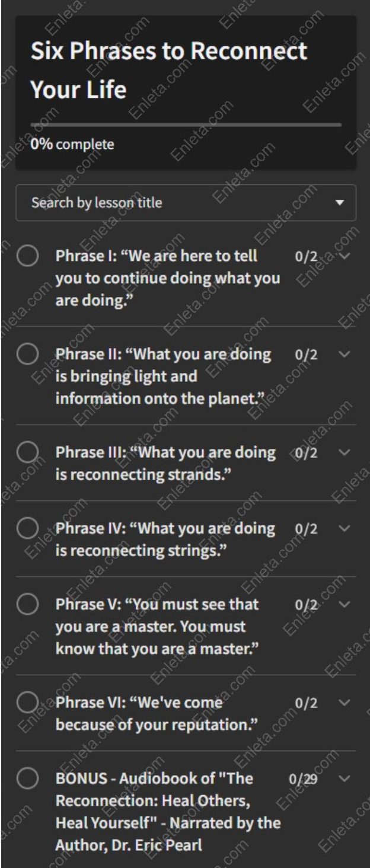Expand Phrase III section chevron
This screenshot has width=370, height=868.
(x=344, y=453)
